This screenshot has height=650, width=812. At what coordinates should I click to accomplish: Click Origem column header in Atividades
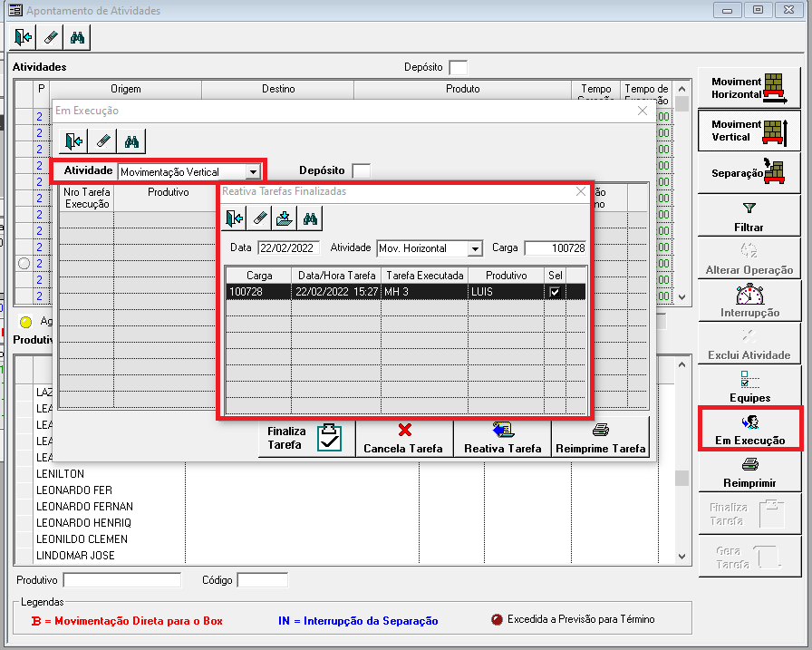tap(125, 89)
